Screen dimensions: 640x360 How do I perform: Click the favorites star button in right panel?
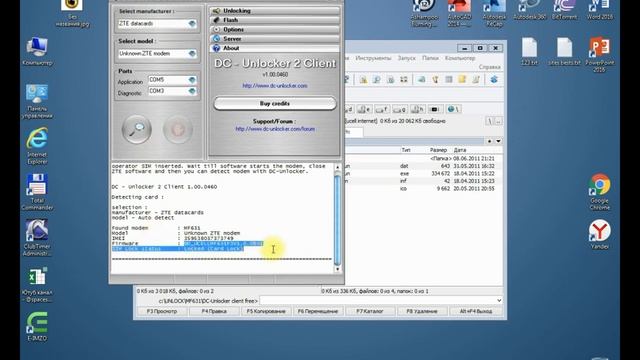tap(489, 141)
